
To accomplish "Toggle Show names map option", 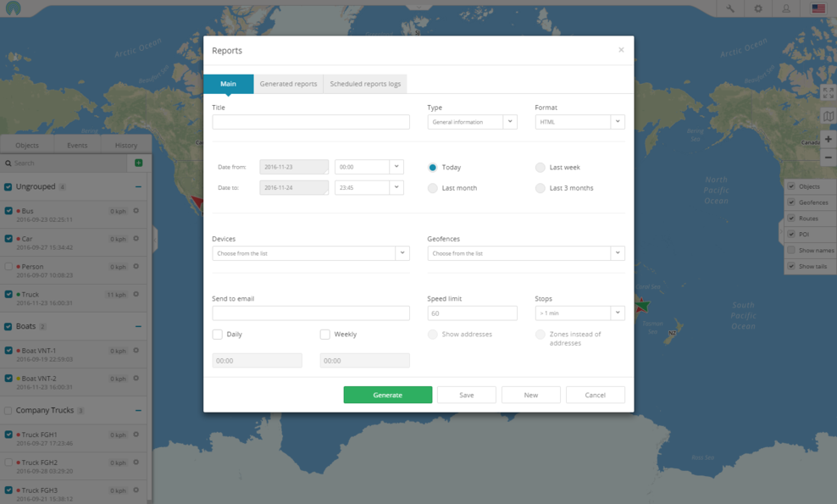I will 791,251.
